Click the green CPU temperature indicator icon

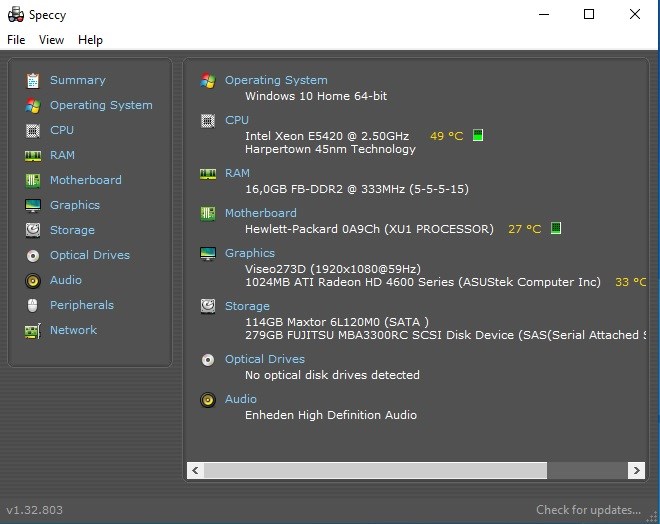[x=478, y=135]
